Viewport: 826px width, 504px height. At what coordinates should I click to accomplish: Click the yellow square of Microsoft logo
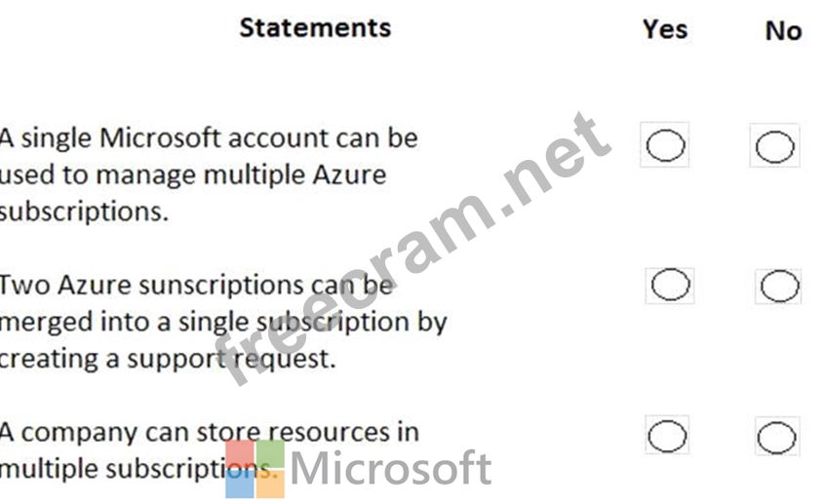[x=270, y=484]
